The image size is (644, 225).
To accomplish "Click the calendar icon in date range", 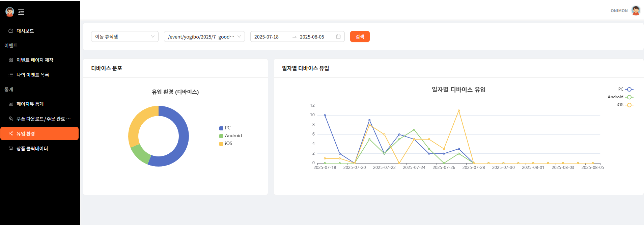I will (338, 36).
